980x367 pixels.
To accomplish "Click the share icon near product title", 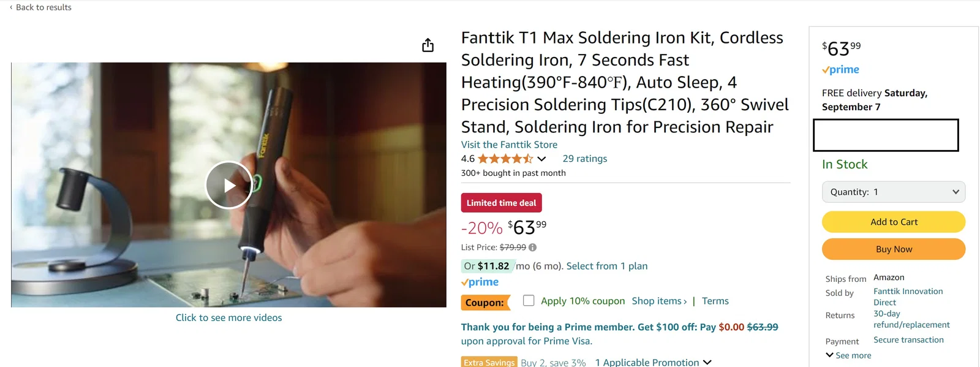I will [x=428, y=45].
